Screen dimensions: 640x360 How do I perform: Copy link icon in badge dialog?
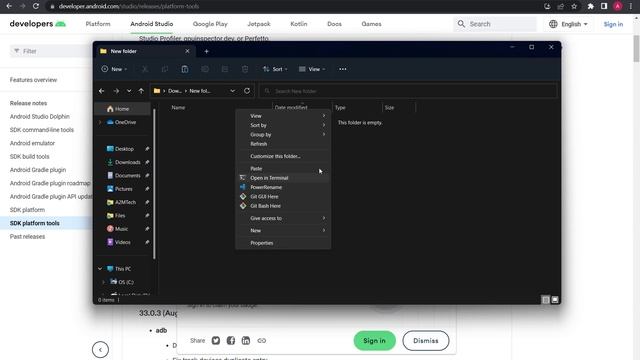(262, 340)
